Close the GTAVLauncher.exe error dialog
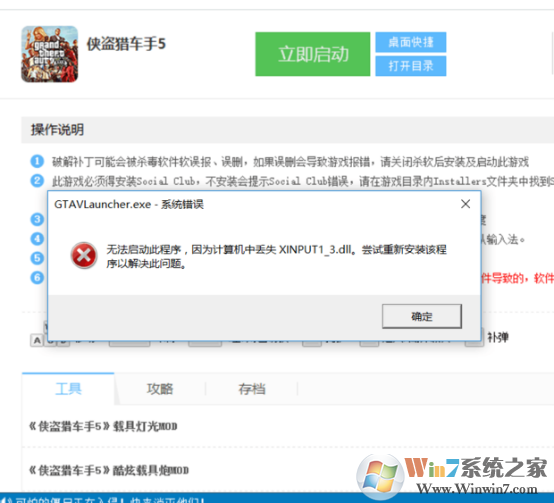Viewport: 554px width, 503px height. pos(466,204)
